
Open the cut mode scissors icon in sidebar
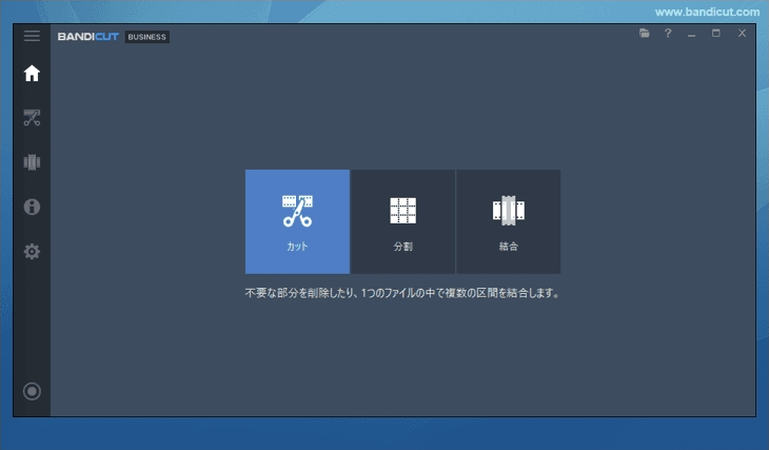pos(32,118)
